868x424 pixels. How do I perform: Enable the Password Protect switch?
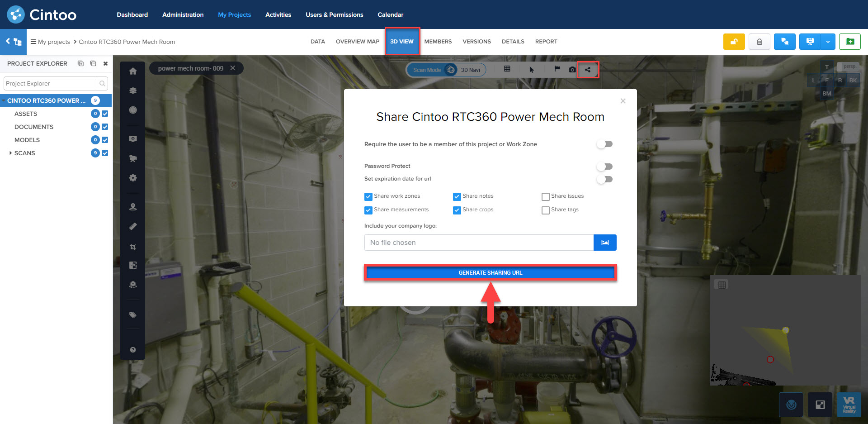[x=604, y=167]
